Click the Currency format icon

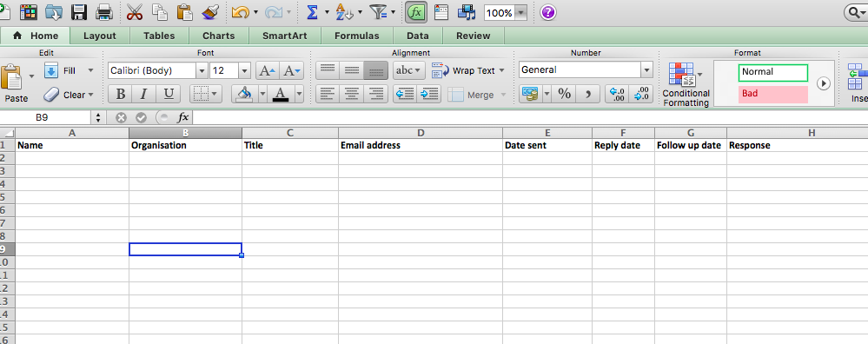530,94
